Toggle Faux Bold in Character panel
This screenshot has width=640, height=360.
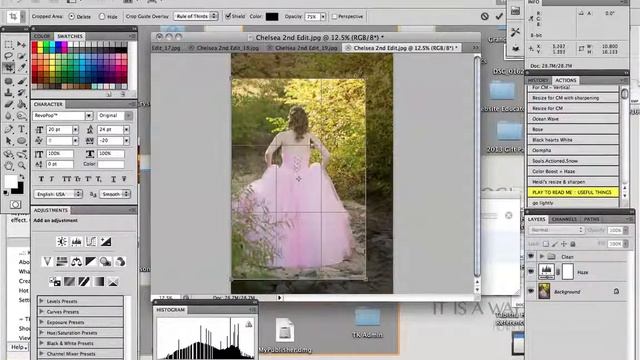[41, 179]
